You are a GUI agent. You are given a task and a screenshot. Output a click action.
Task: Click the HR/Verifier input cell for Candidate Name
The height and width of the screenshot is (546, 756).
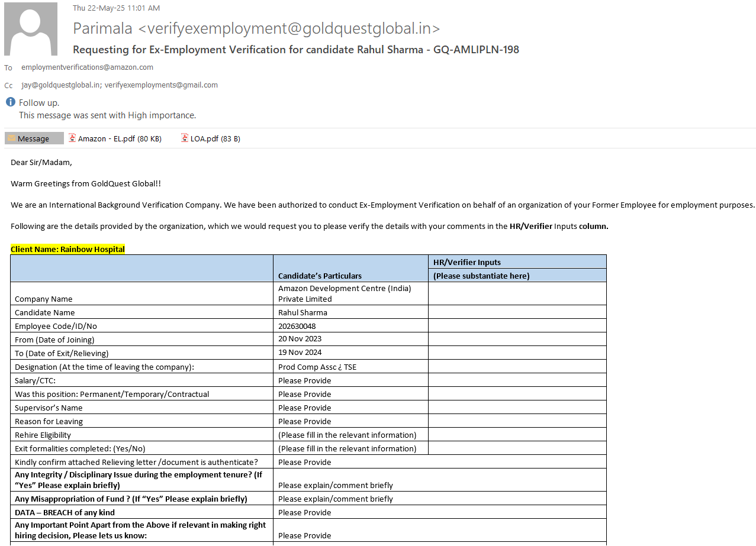click(517, 312)
